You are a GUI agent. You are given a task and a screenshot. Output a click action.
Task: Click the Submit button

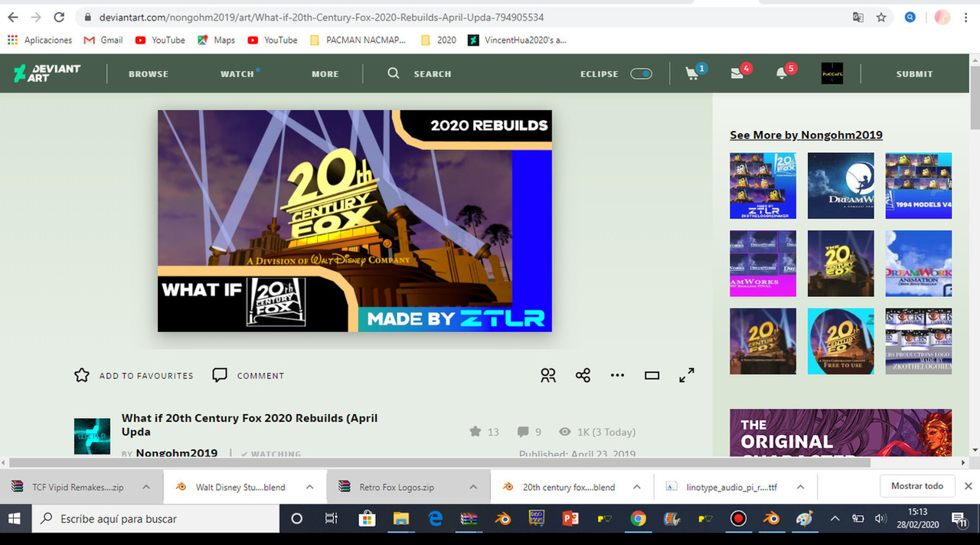pyautogui.click(x=915, y=74)
